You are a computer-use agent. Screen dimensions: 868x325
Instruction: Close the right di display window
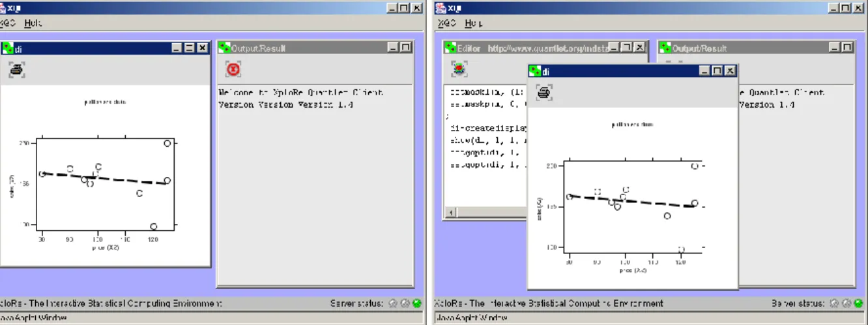(x=730, y=71)
